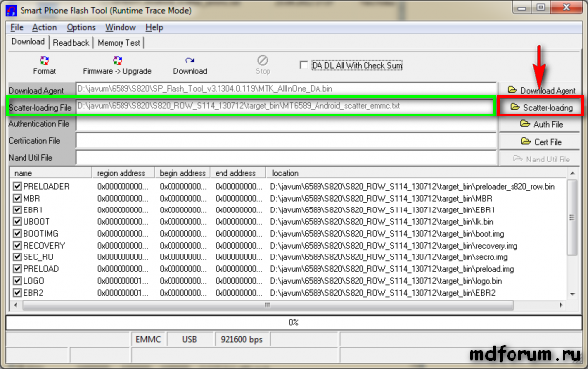Switch to the Memory Test tab
This screenshot has height=369, width=588.
tap(119, 43)
